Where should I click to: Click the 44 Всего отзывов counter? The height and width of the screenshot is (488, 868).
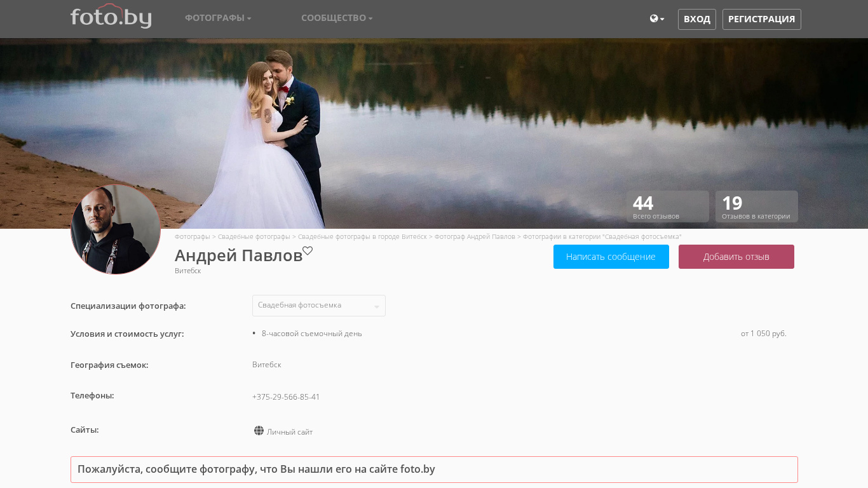pos(668,207)
